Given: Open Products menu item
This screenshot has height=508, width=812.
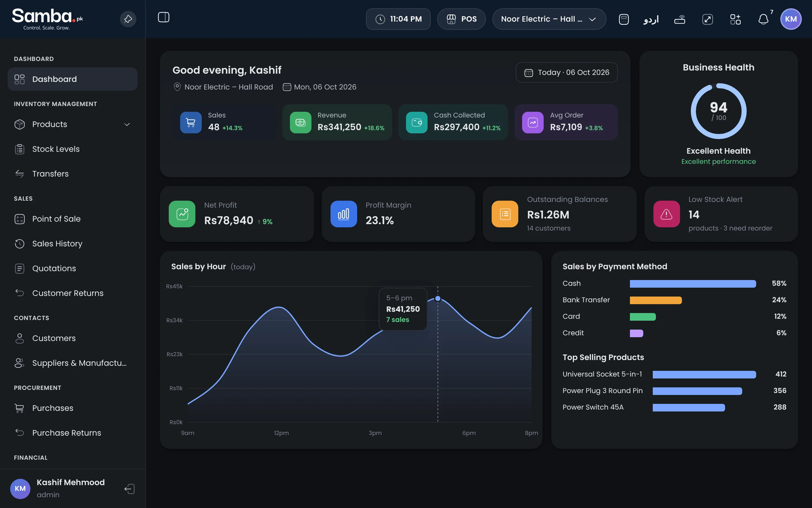Looking at the screenshot, I should point(72,124).
